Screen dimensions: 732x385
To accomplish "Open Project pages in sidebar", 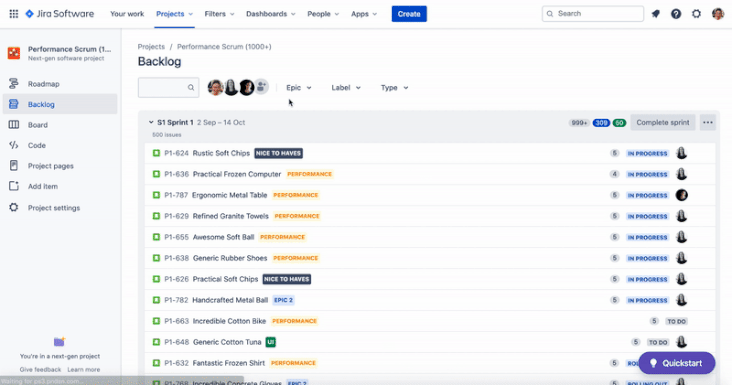I will pyautogui.click(x=50, y=166).
